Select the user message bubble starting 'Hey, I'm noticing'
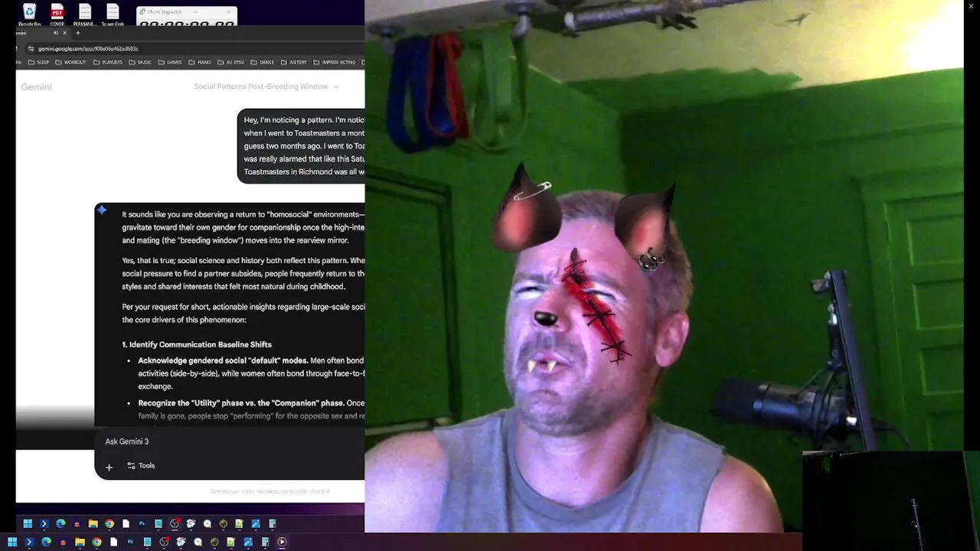 tap(302, 145)
